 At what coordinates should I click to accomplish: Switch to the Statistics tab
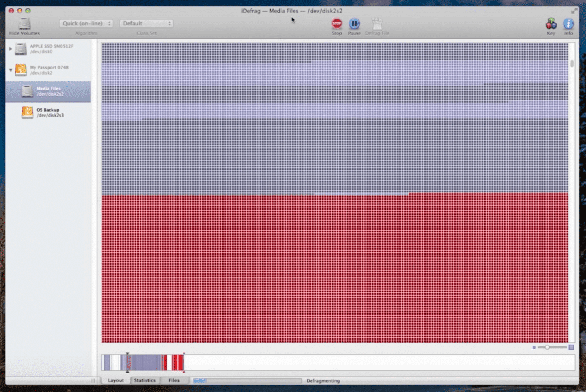click(145, 380)
